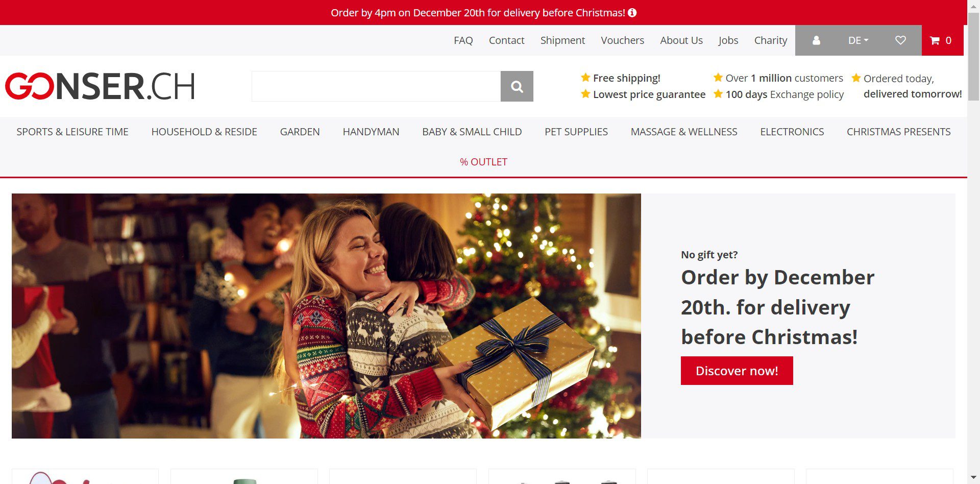The height and width of the screenshot is (484, 980).
Task: Open the Household & Reside category
Action: coord(204,132)
